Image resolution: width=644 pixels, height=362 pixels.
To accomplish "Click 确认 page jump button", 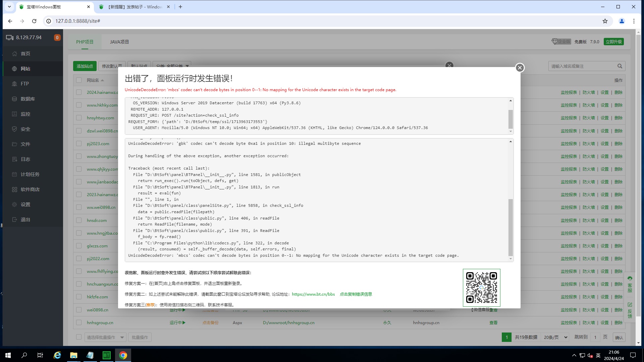I will point(619,338).
